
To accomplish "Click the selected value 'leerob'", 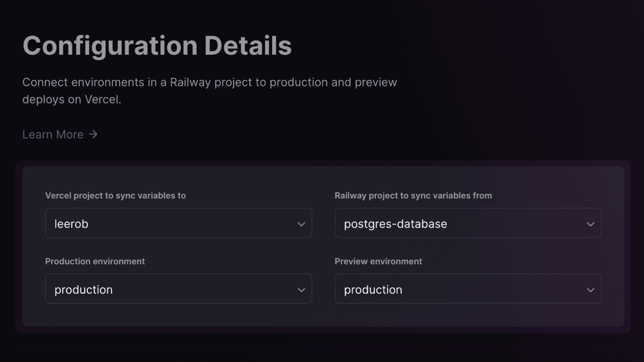I will coord(71,224).
